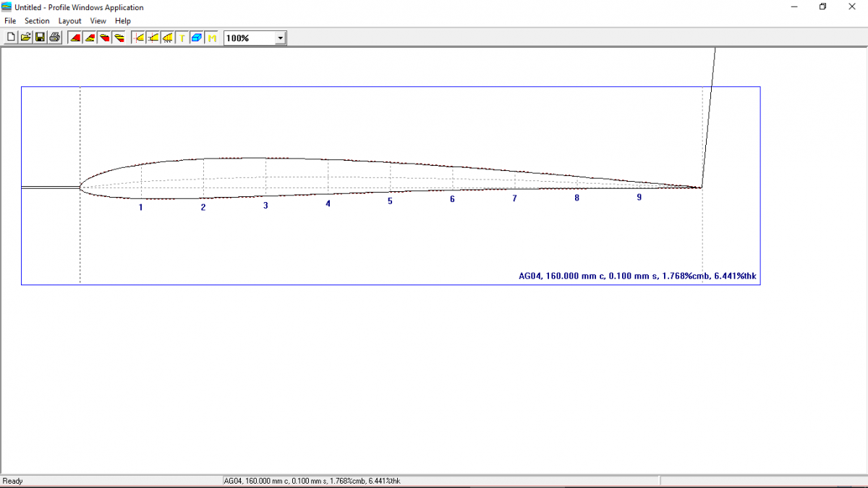Open the File menu
This screenshot has height=488, width=868.
point(10,21)
